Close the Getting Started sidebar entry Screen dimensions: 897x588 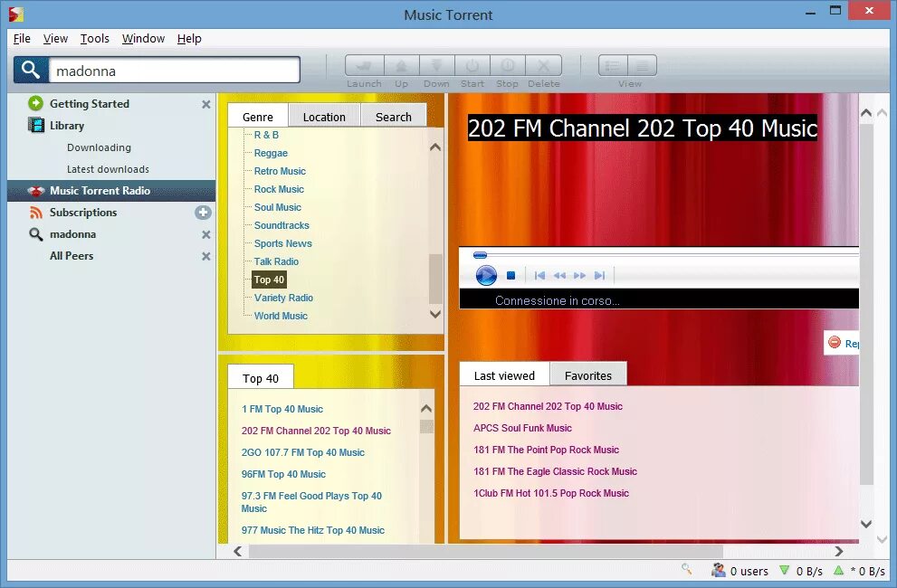[206, 104]
